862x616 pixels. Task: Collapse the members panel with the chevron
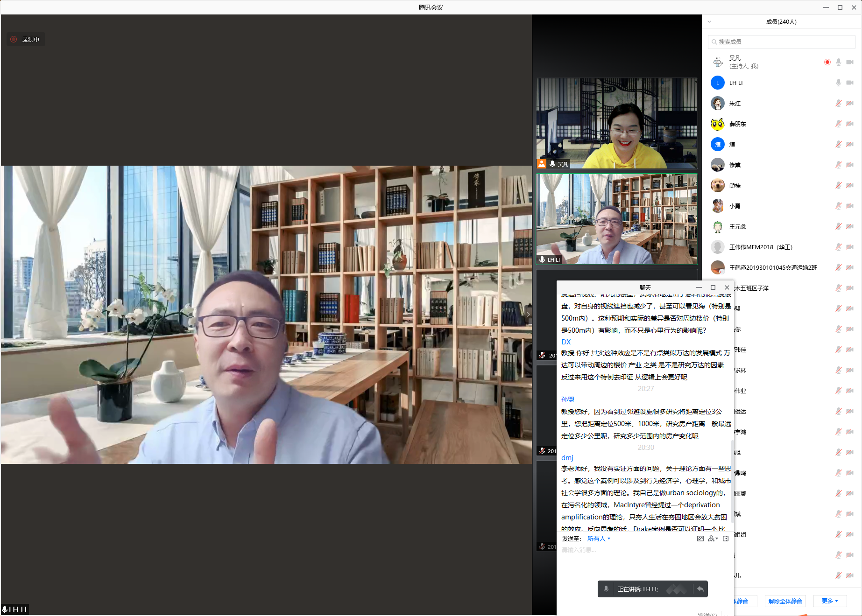tap(709, 21)
